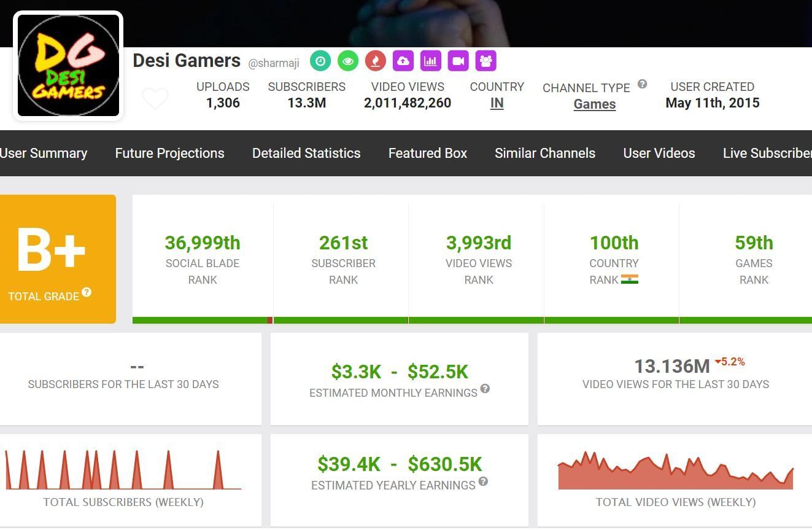Image resolution: width=812 pixels, height=530 pixels.
Task: Click the purple cloud upload badge icon
Action: tap(403, 61)
